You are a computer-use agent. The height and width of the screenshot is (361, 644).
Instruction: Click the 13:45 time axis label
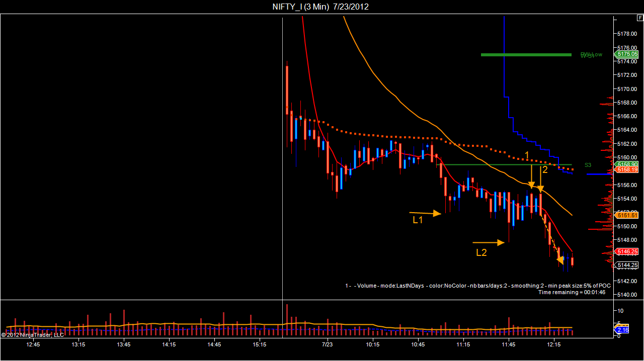click(x=124, y=344)
